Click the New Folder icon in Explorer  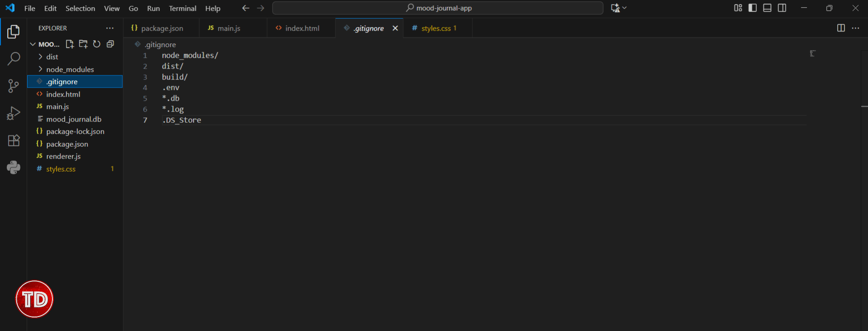pyautogui.click(x=83, y=44)
